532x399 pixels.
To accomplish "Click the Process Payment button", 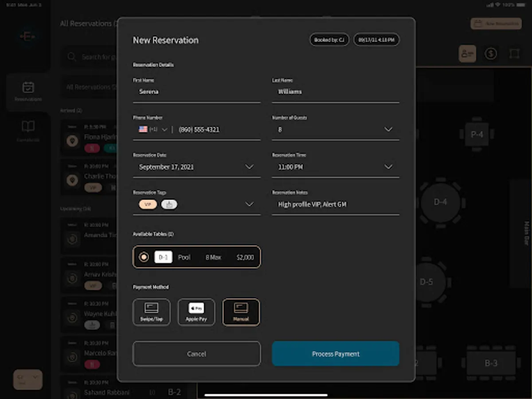I will click(336, 354).
